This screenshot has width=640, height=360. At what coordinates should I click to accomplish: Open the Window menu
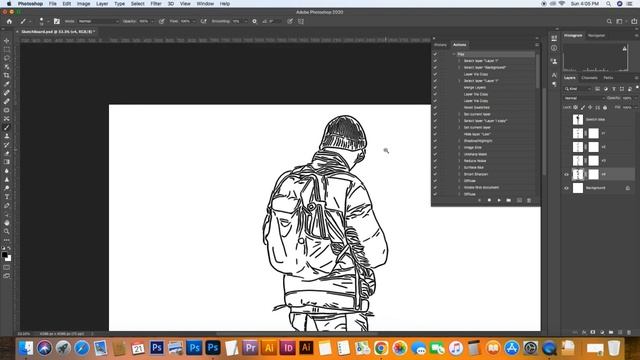click(x=205, y=4)
